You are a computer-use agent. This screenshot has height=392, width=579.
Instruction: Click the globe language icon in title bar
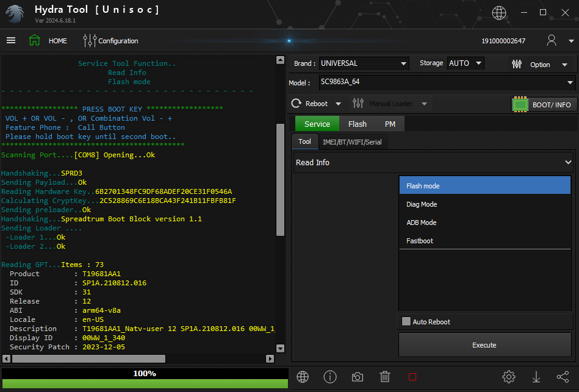click(x=499, y=13)
